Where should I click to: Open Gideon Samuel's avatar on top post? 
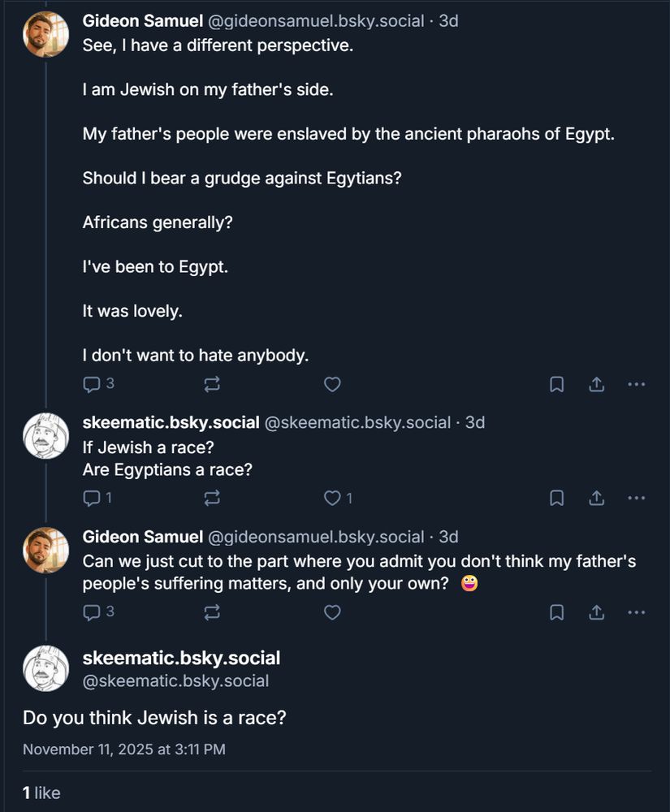click(x=45, y=34)
